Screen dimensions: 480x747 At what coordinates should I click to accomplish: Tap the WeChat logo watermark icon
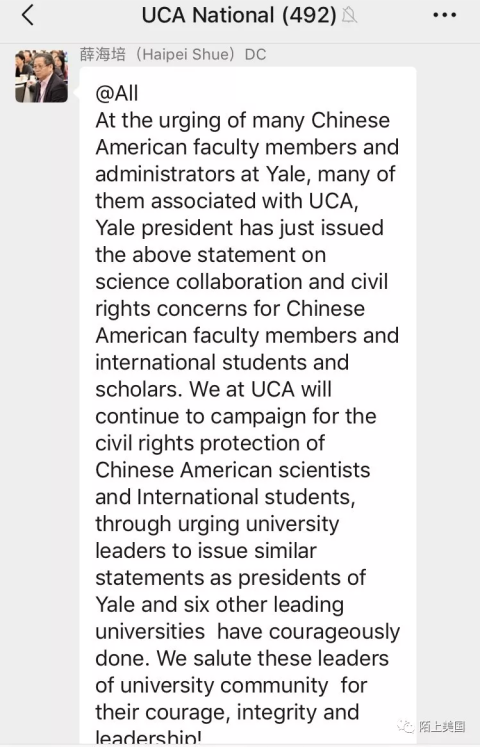(406, 727)
